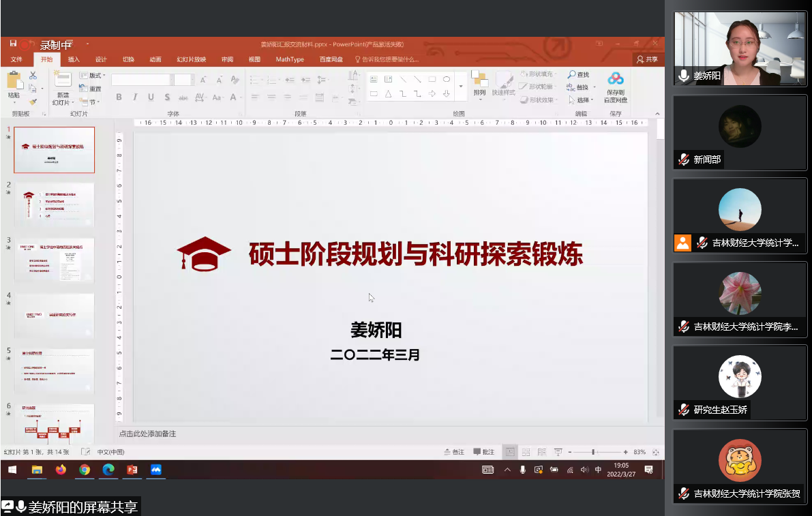812x516 pixels.
Task: Open the Insert ribbon tab
Action: tap(74, 59)
